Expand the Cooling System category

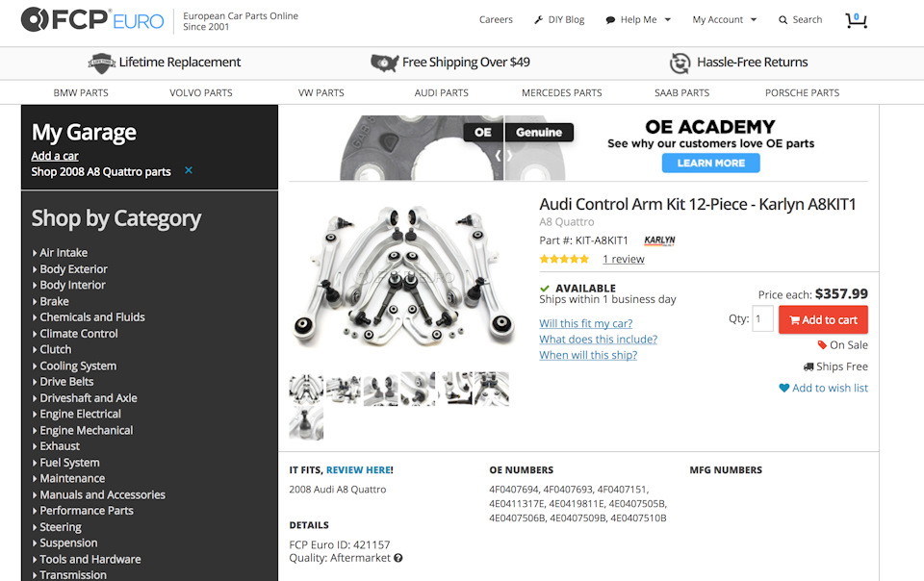point(74,366)
